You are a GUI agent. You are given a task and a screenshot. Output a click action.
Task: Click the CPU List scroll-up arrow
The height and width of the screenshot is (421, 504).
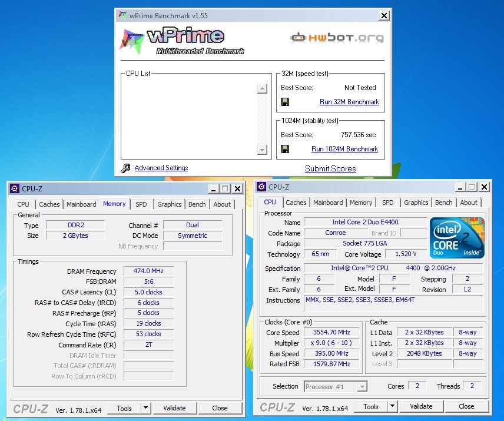pyautogui.click(x=262, y=88)
